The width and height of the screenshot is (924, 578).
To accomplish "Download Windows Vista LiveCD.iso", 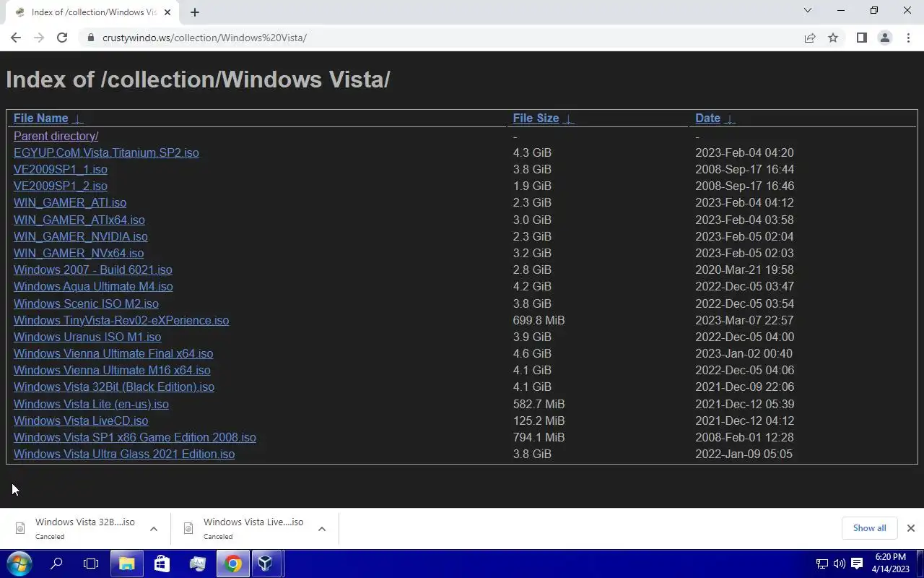I will 81,420.
